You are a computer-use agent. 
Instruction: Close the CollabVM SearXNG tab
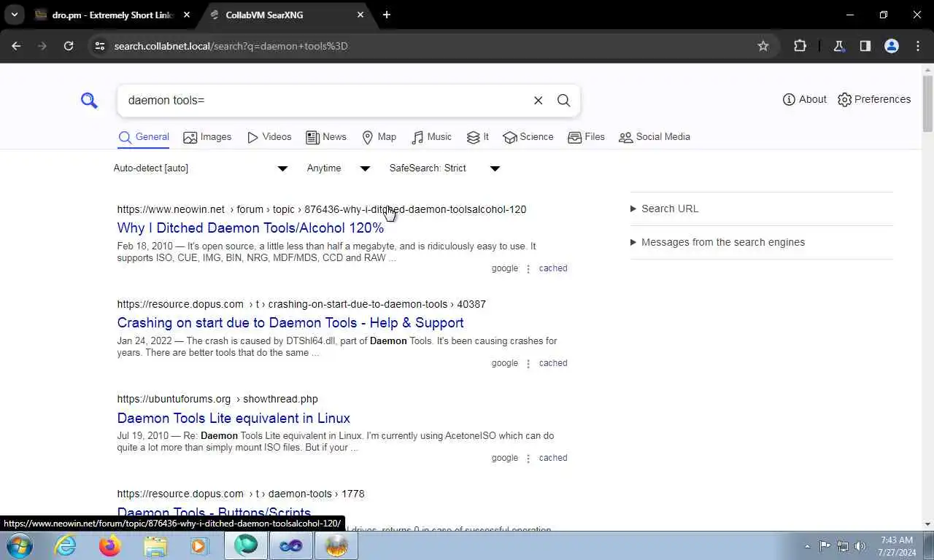[360, 15]
